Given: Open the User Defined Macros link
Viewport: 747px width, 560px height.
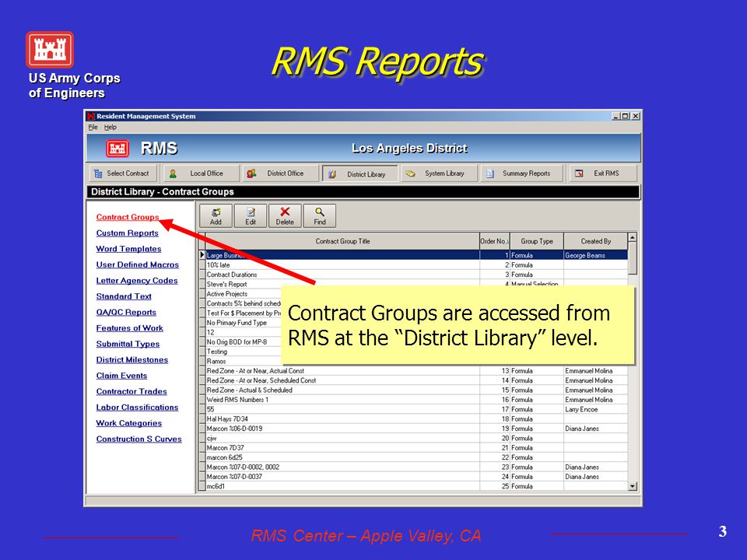Looking at the screenshot, I should [x=137, y=264].
